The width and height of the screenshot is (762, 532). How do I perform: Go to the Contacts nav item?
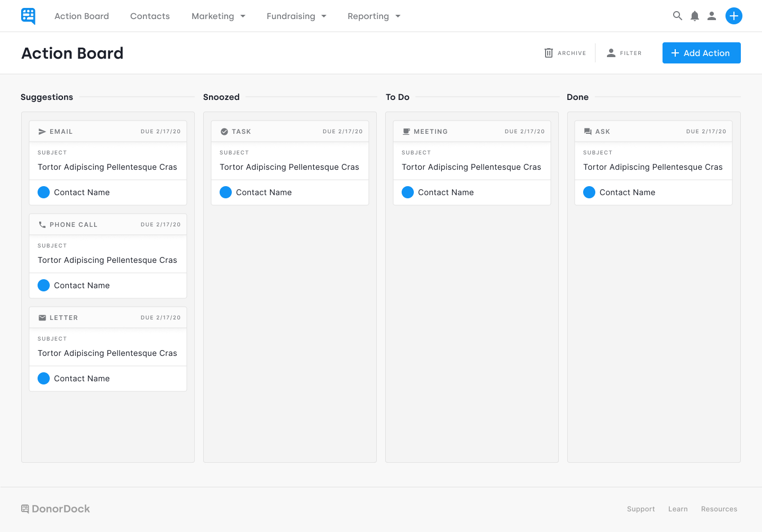150,16
